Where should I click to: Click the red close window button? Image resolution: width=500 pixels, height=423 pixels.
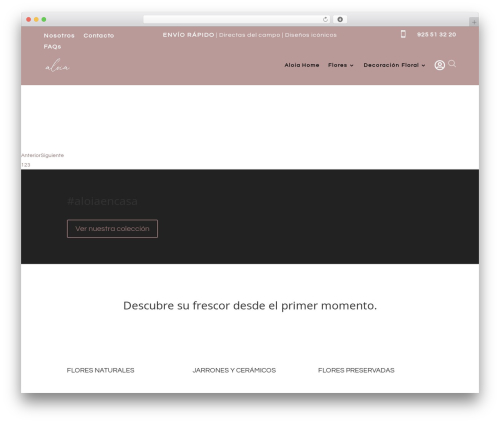(29, 19)
